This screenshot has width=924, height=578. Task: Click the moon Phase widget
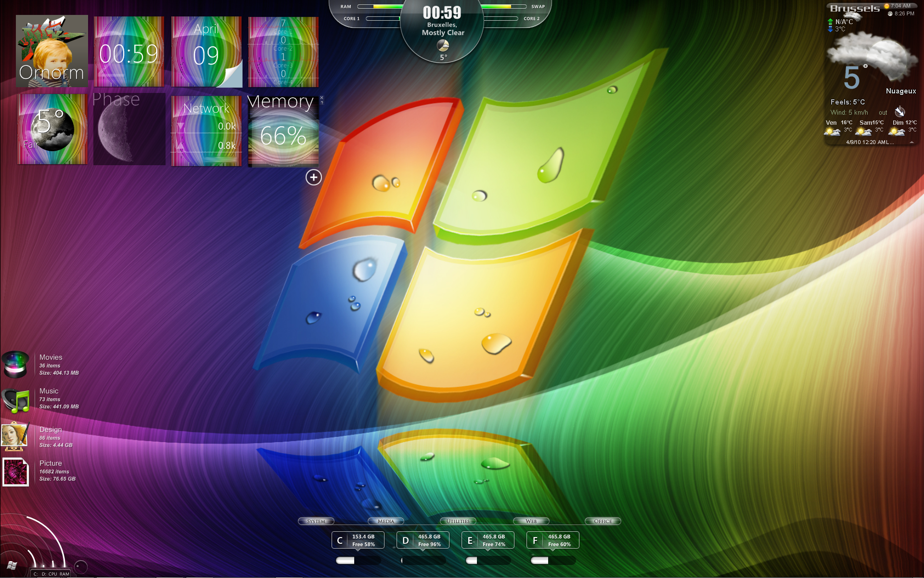click(x=129, y=130)
